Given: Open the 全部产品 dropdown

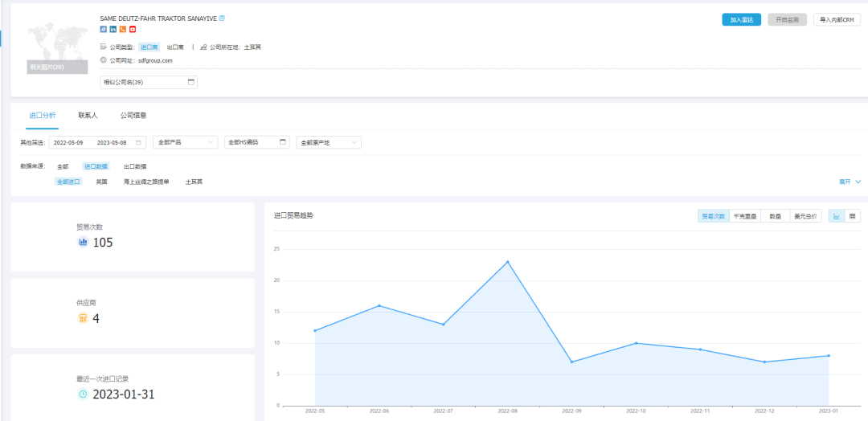Looking at the screenshot, I should [x=185, y=142].
